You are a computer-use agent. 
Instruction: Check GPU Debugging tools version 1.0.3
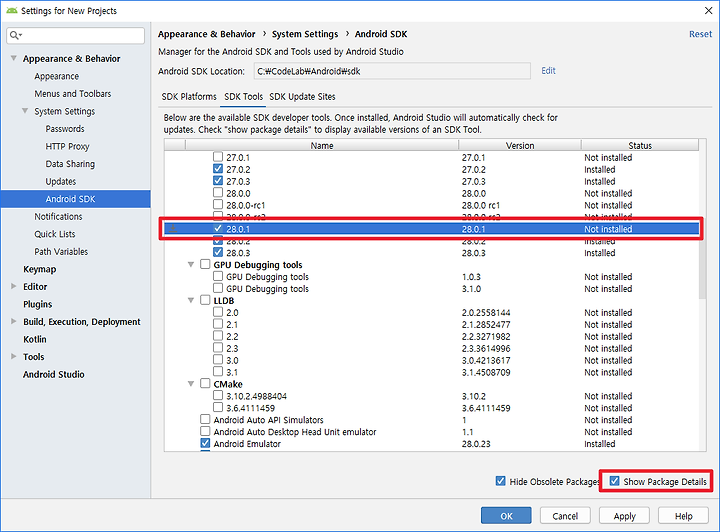218,276
